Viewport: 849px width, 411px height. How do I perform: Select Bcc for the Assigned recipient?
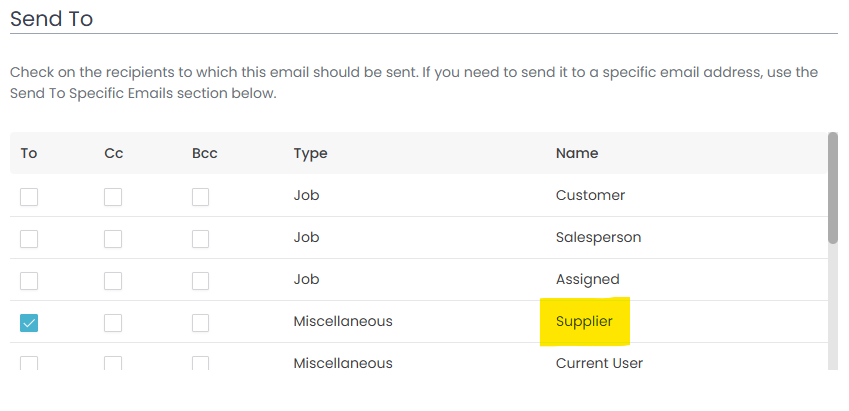(x=201, y=281)
